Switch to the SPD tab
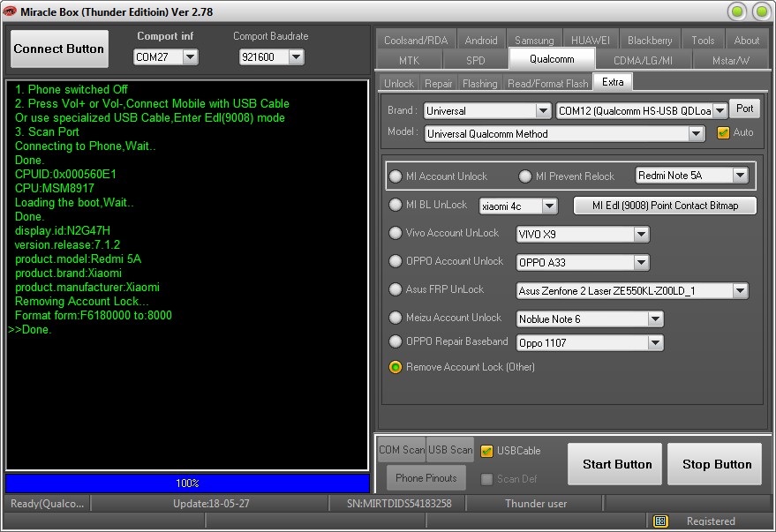 coord(476,61)
